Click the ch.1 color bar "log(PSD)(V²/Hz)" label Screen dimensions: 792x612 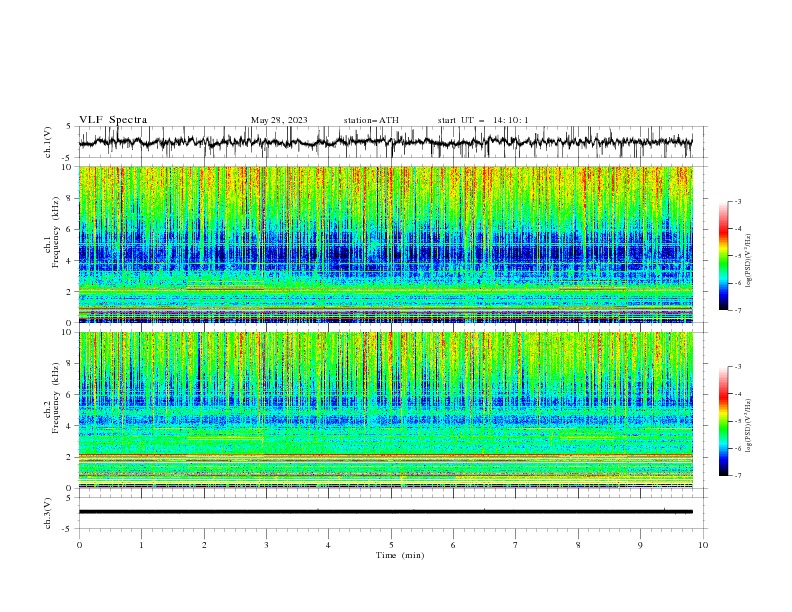(x=748, y=261)
